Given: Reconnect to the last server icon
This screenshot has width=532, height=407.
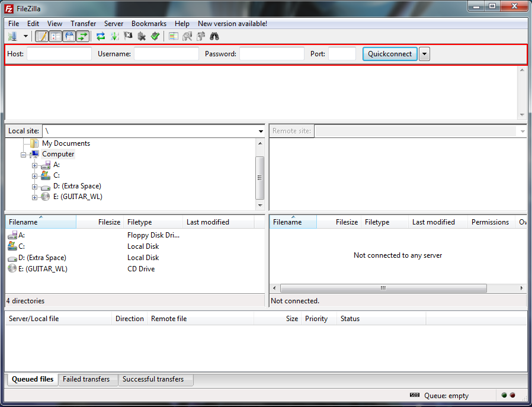Looking at the screenshot, I should 155,36.
